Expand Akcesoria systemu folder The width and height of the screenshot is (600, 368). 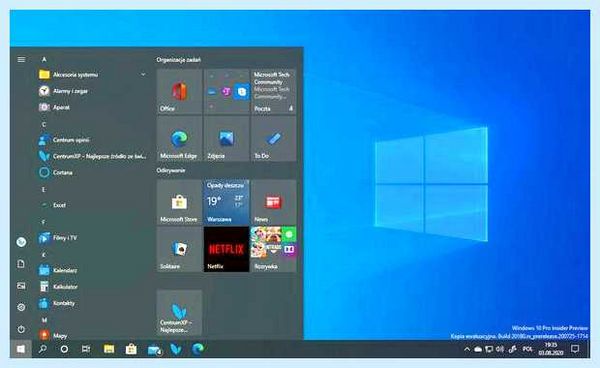[x=93, y=75]
